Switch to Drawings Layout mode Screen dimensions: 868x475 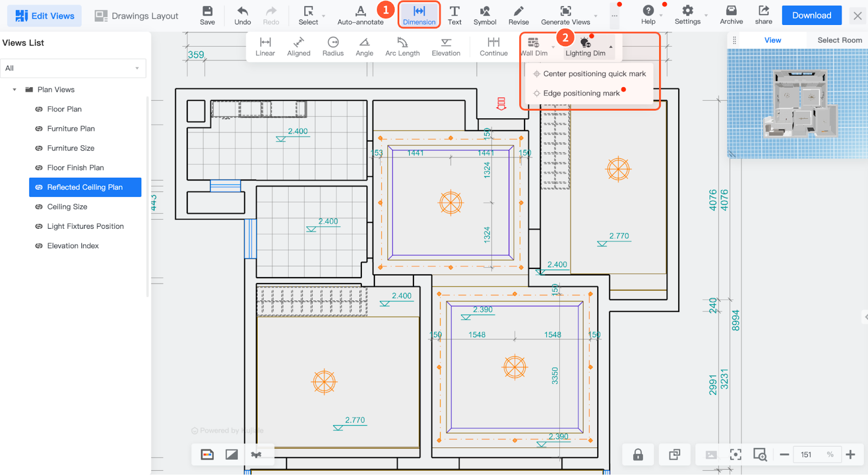tap(137, 16)
